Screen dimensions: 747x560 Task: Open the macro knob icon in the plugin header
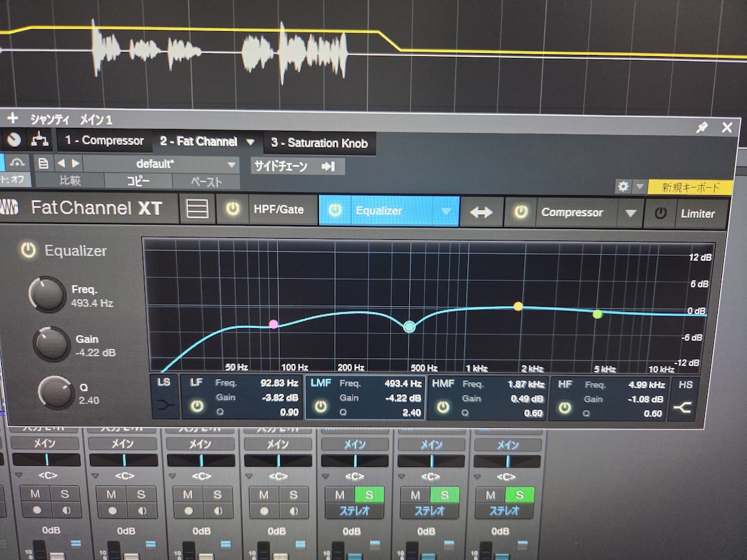pyautogui.click(x=13, y=141)
